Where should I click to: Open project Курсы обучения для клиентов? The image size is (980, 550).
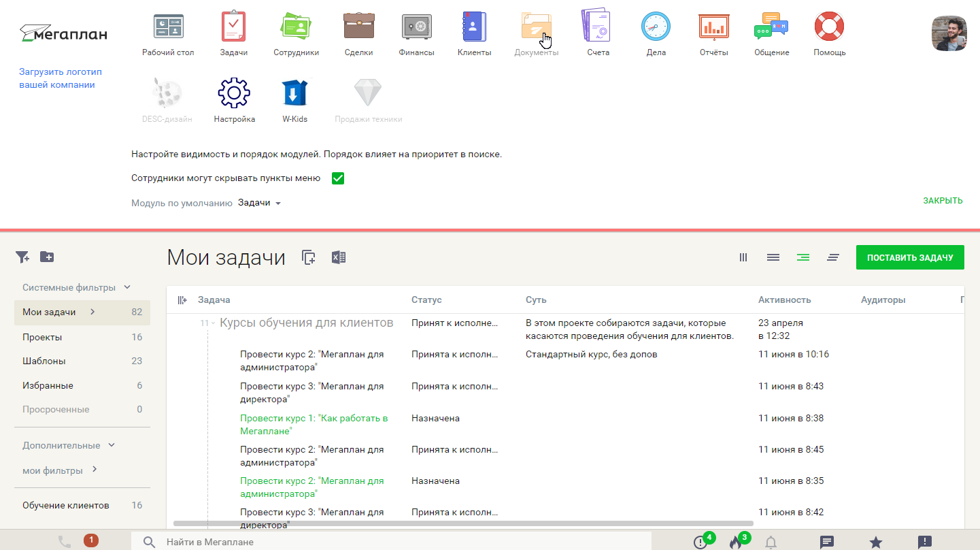pos(307,323)
